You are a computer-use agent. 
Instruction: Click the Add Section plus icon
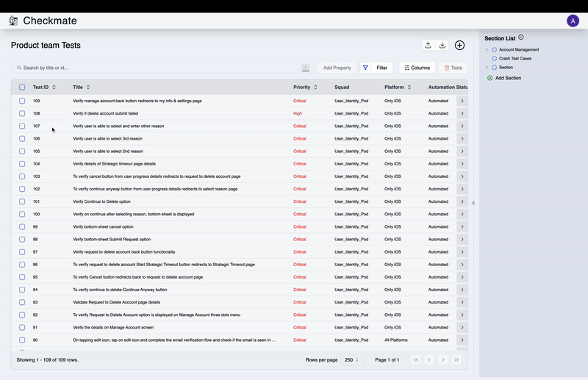pyautogui.click(x=490, y=78)
